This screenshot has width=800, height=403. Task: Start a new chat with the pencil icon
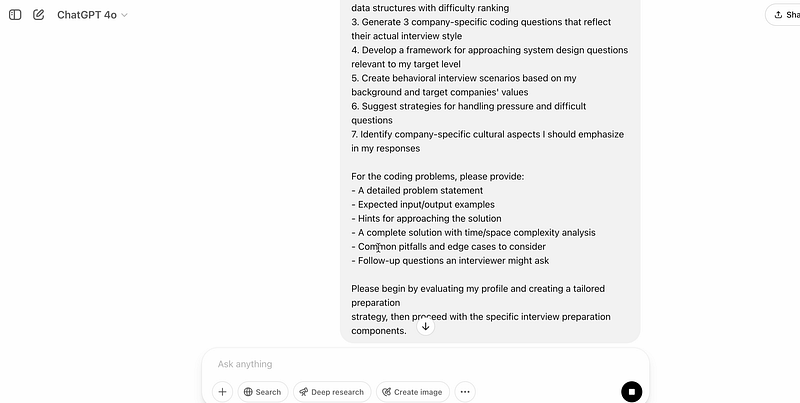pyautogui.click(x=38, y=15)
